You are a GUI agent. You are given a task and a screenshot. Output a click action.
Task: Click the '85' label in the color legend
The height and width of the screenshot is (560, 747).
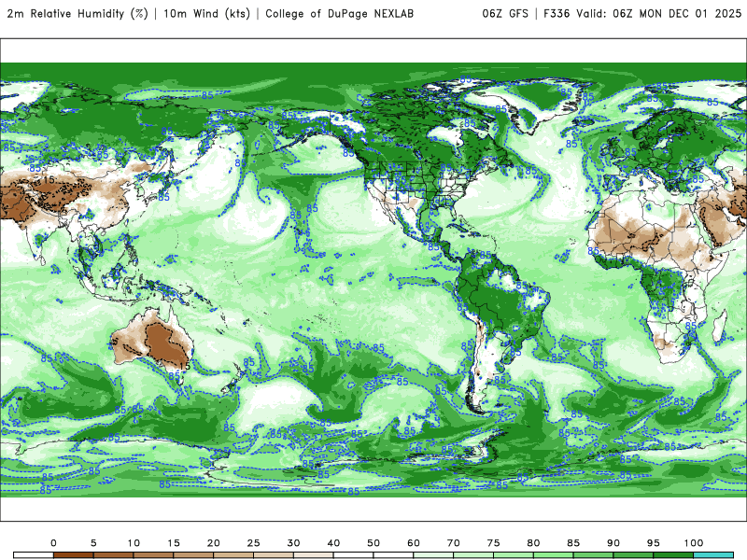573,543
